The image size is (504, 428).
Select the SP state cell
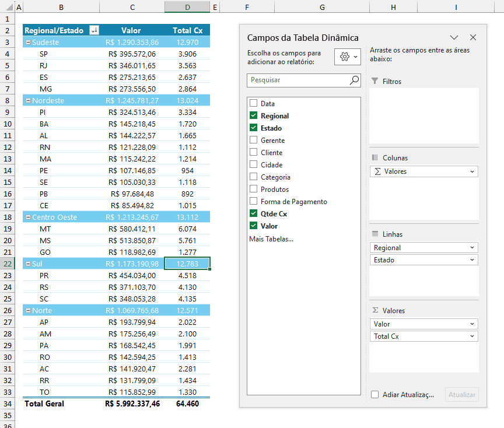[61, 54]
